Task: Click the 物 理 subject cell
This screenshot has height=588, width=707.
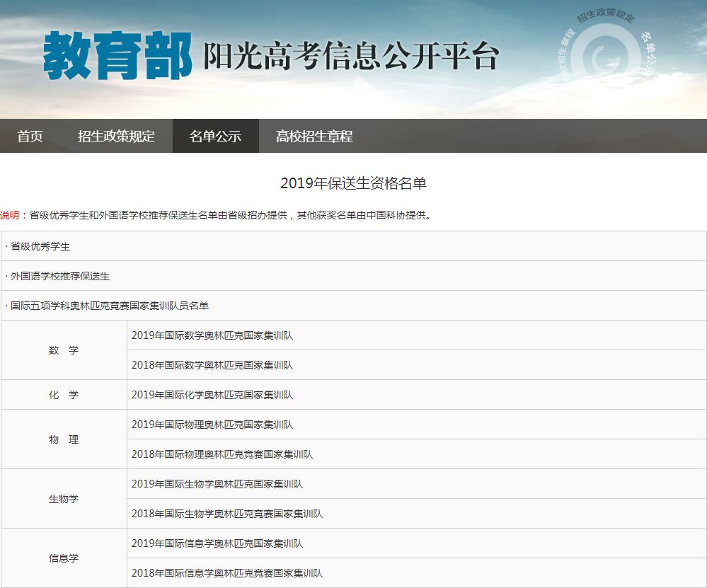Action: pyautogui.click(x=64, y=439)
